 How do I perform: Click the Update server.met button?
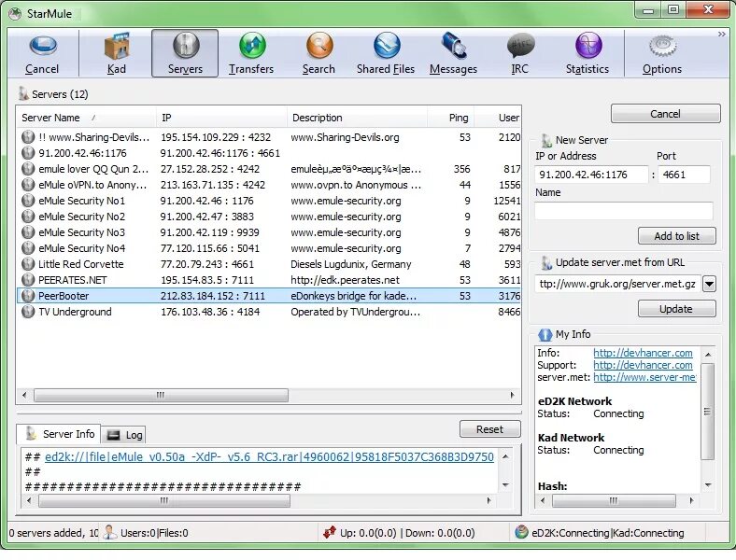[x=676, y=309]
